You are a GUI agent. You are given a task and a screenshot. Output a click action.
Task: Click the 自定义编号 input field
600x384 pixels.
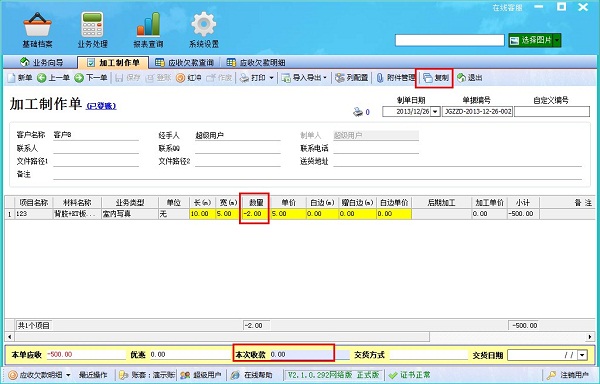click(552, 112)
